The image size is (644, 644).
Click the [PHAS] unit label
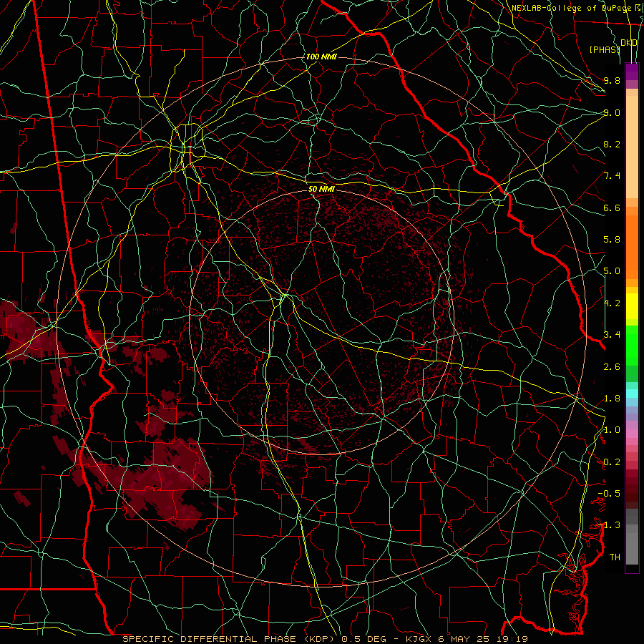[605, 49]
